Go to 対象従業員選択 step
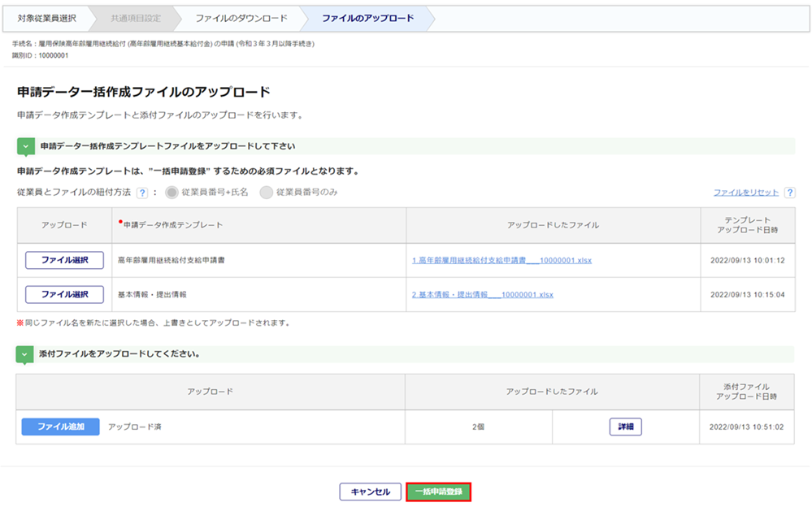 point(46,18)
